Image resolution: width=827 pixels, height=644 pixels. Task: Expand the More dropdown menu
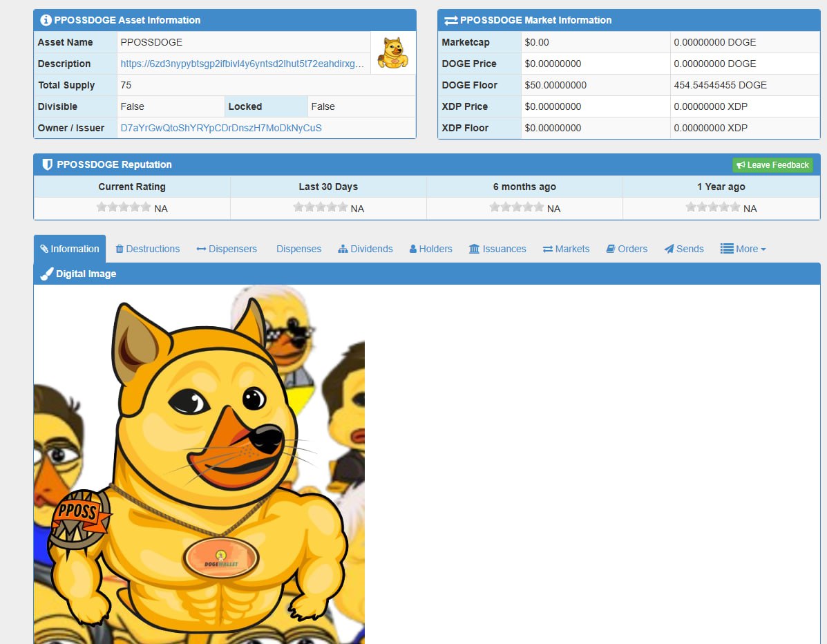coord(743,249)
